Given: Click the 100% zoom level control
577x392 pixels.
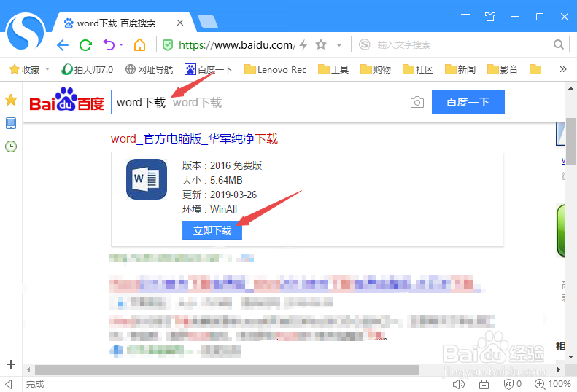Looking at the screenshot, I should [553, 384].
